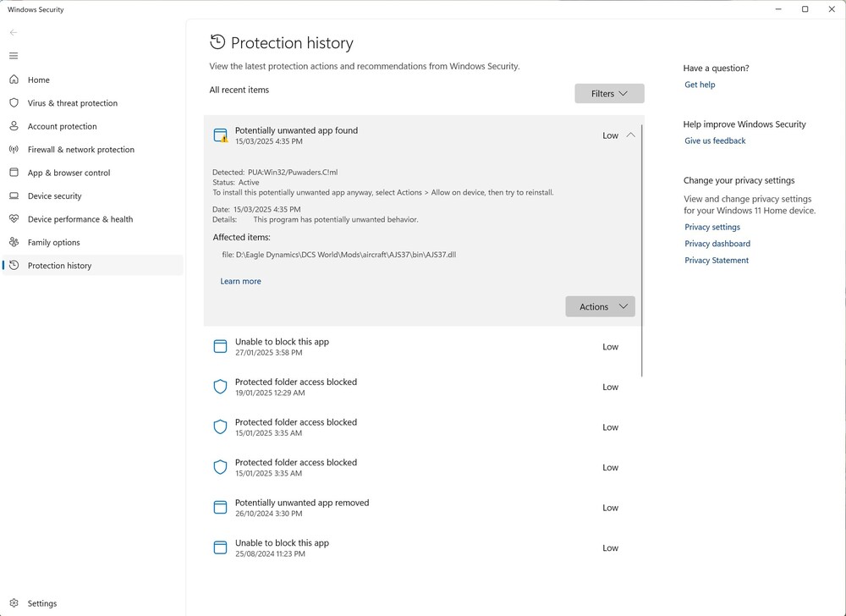Open Settings via the gear icon
The height and width of the screenshot is (616, 846).
(14, 603)
